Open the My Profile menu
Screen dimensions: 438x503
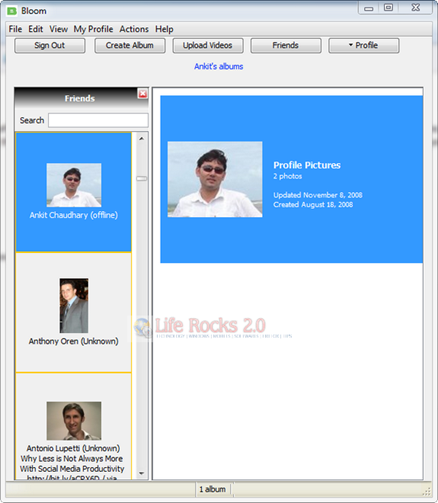pos(93,29)
